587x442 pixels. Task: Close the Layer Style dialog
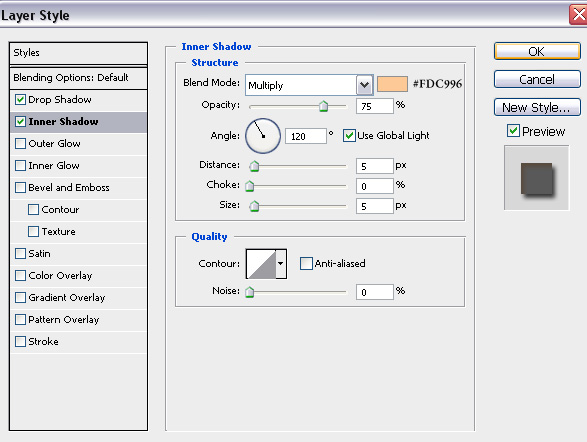coord(578,15)
